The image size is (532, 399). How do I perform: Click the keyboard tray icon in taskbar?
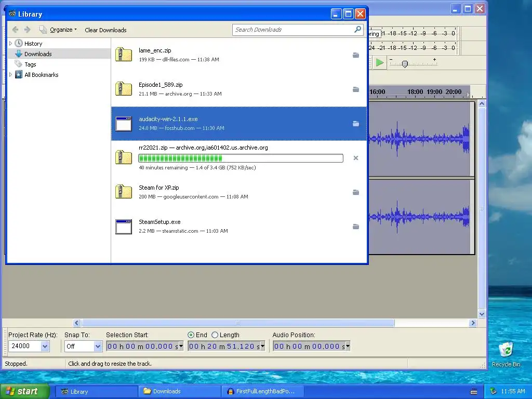point(474,392)
